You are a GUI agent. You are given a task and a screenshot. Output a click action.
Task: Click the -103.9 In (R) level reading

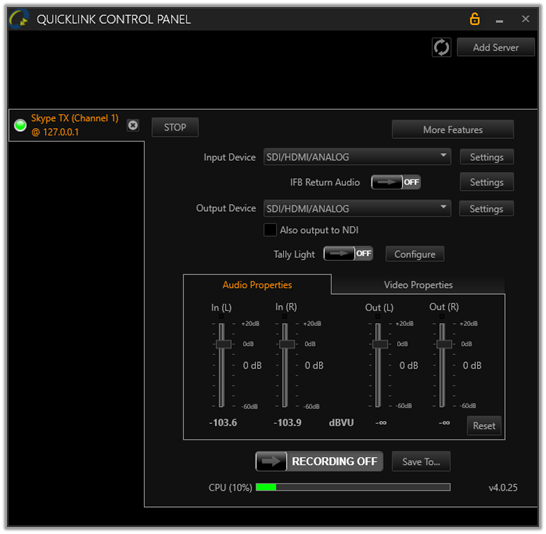(288, 423)
